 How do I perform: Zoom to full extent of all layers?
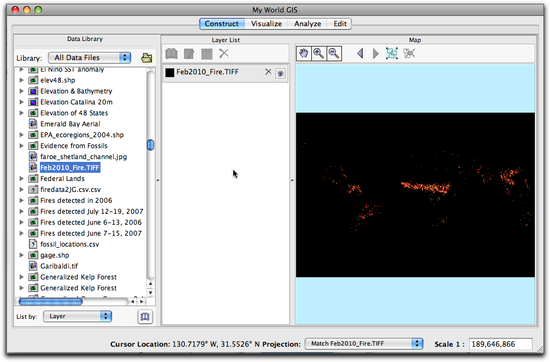pyautogui.click(x=392, y=53)
